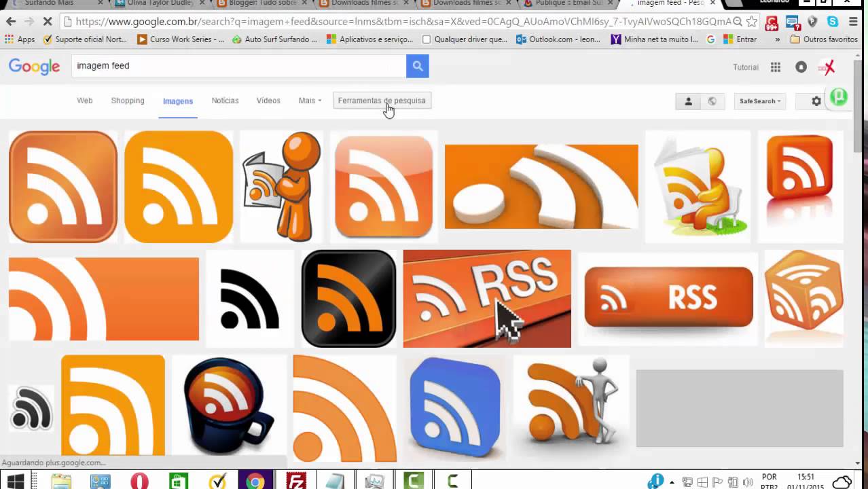Click the blue Google search magnifier button
This screenshot has width=868, height=489.
tap(418, 66)
